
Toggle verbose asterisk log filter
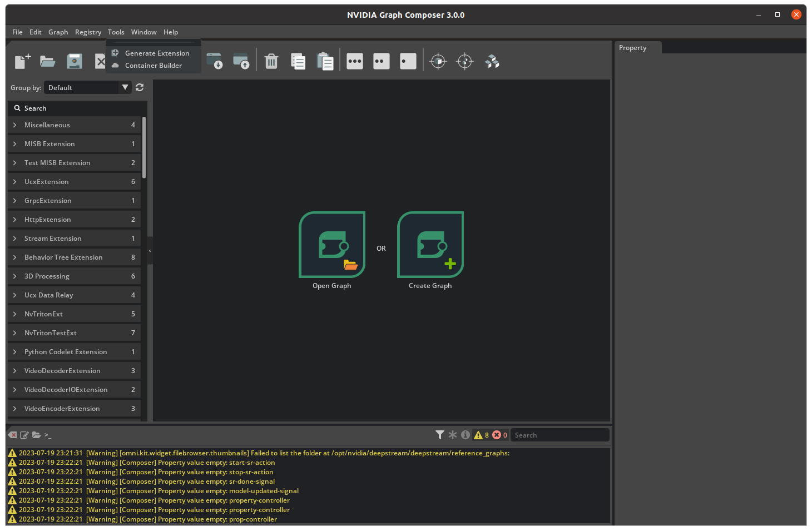(x=453, y=435)
